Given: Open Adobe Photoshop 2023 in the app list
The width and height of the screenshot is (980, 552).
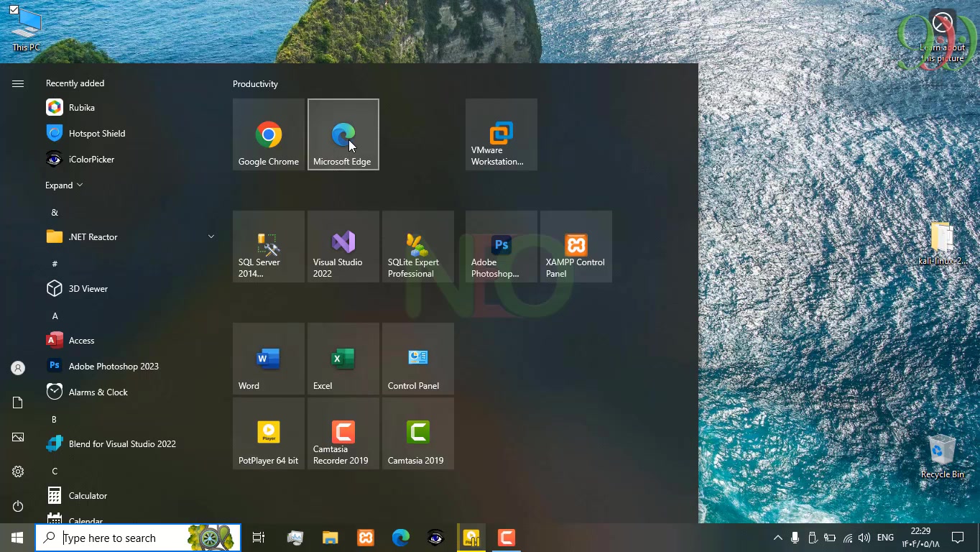Looking at the screenshot, I should (x=129, y=367).
